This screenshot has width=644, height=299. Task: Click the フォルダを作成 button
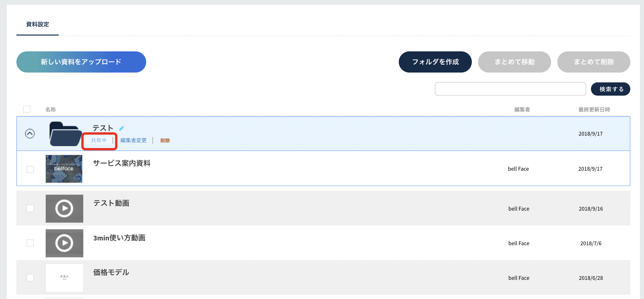435,62
